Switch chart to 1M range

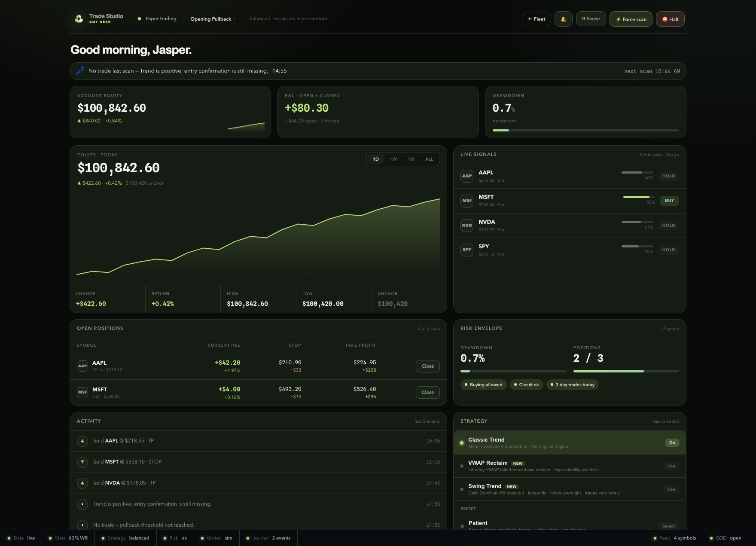411,159
